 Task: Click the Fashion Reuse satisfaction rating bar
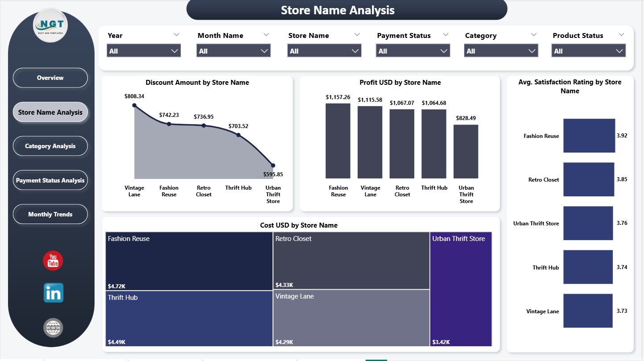click(x=589, y=136)
